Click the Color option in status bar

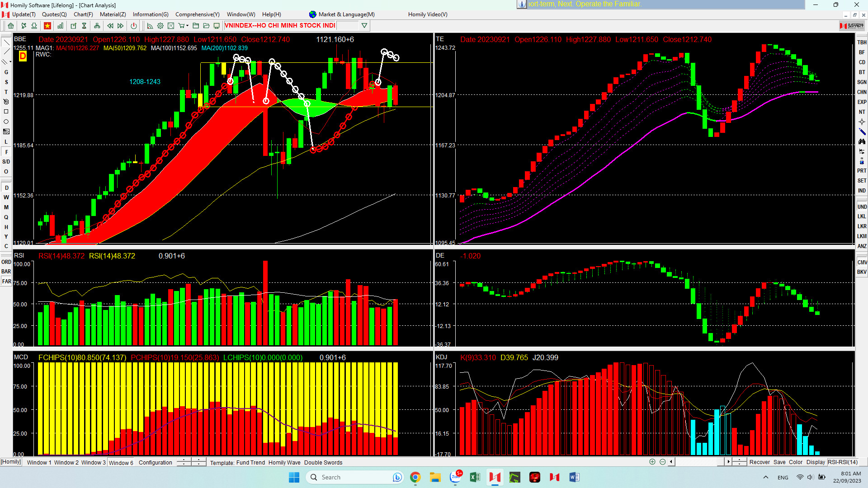point(796,462)
